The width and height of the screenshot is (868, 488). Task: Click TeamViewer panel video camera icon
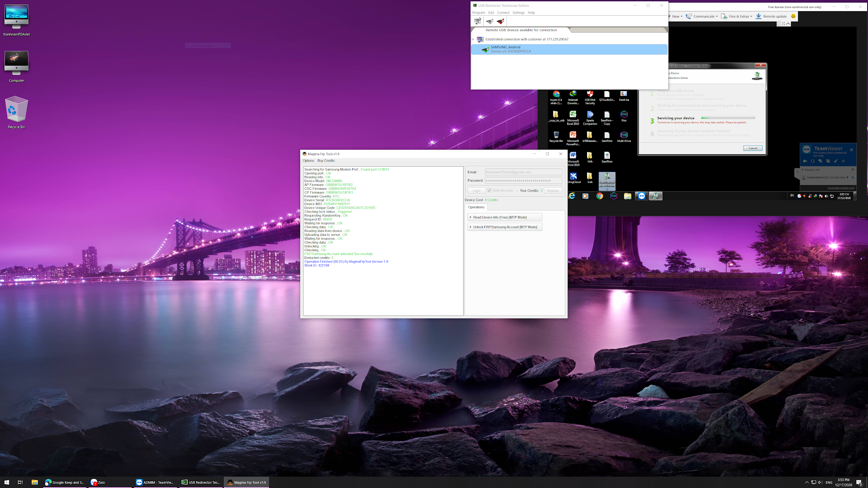coord(805,161)
